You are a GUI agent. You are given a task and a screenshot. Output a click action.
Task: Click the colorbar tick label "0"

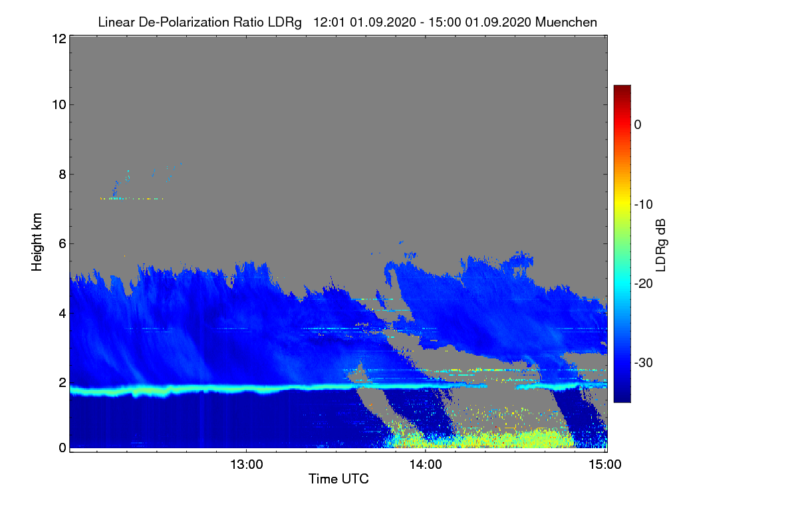[638, 124]
